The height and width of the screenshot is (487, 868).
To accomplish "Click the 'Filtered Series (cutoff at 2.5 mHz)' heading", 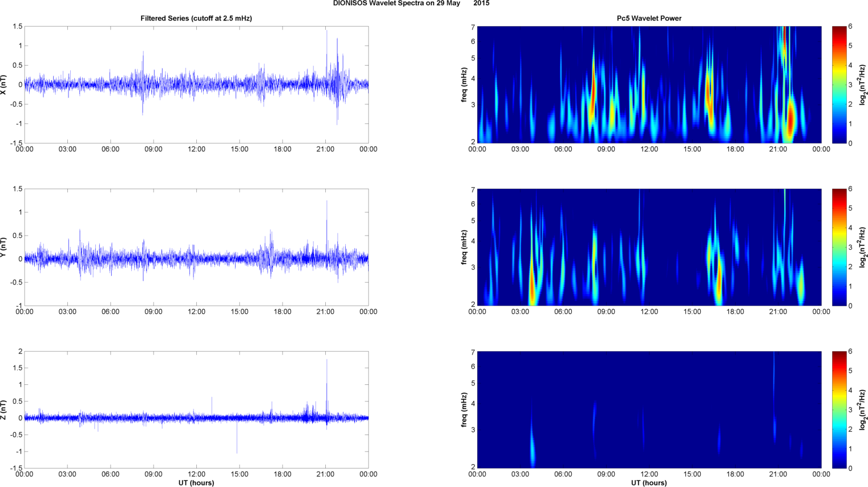I will [196, 18].
